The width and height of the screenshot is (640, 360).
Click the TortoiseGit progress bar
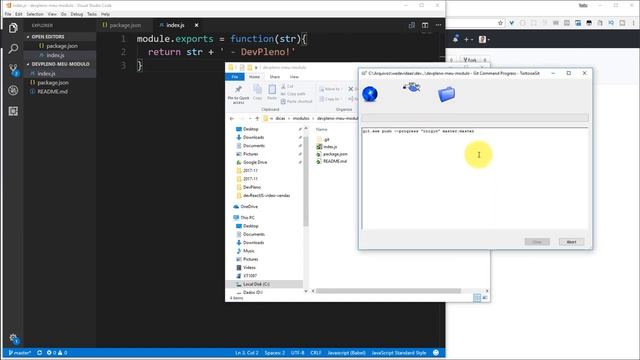[475, 118]
